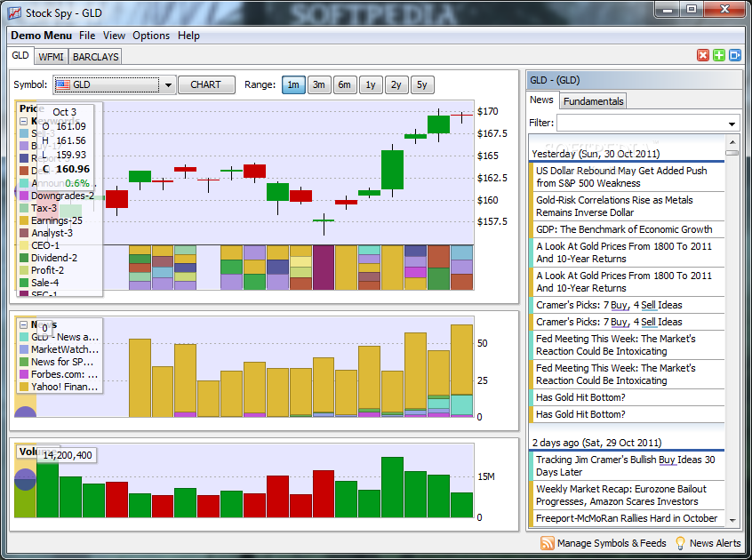Click the Downgrades-2 color swatch
This screenshot has height=560, width=752.
[x=24, y=196]
